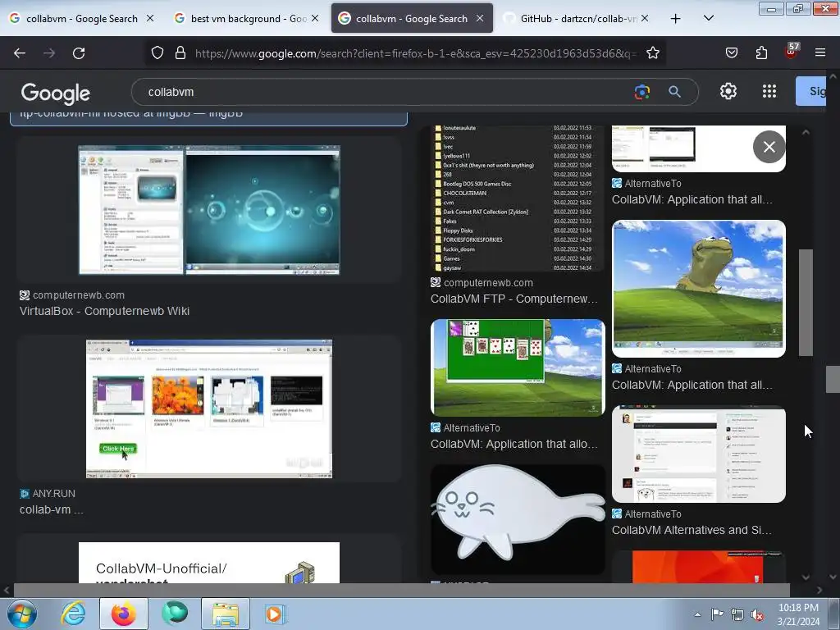Close the active collabvm search tab

pyautogui.click(x=480, y=18)
